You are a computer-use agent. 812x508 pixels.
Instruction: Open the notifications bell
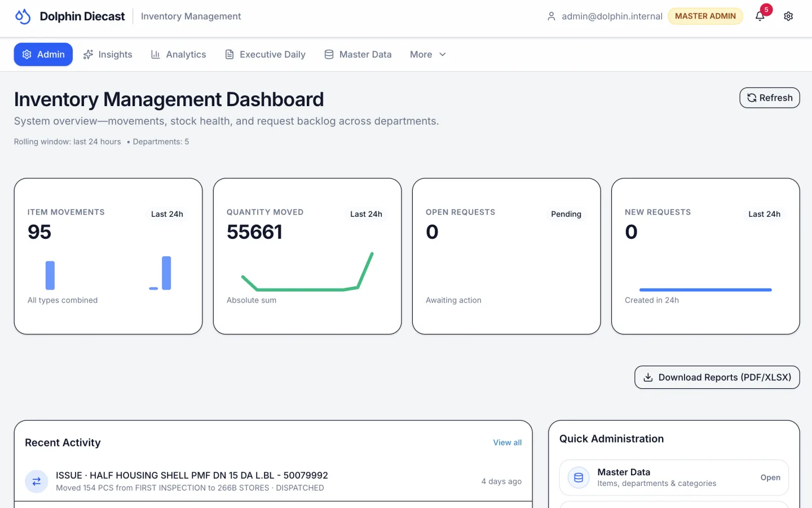pos(760,16)
